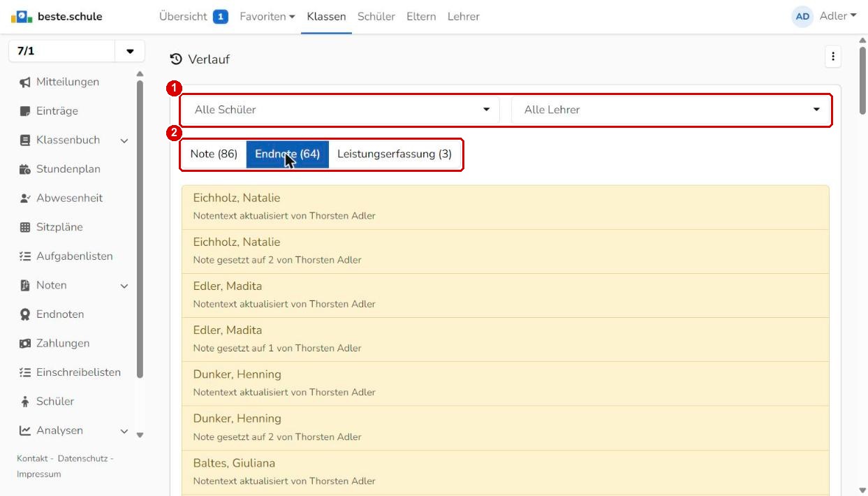Click the Übersicht notification badge 1
Viewport: 868px width, 496px height.
click(221, 17)
